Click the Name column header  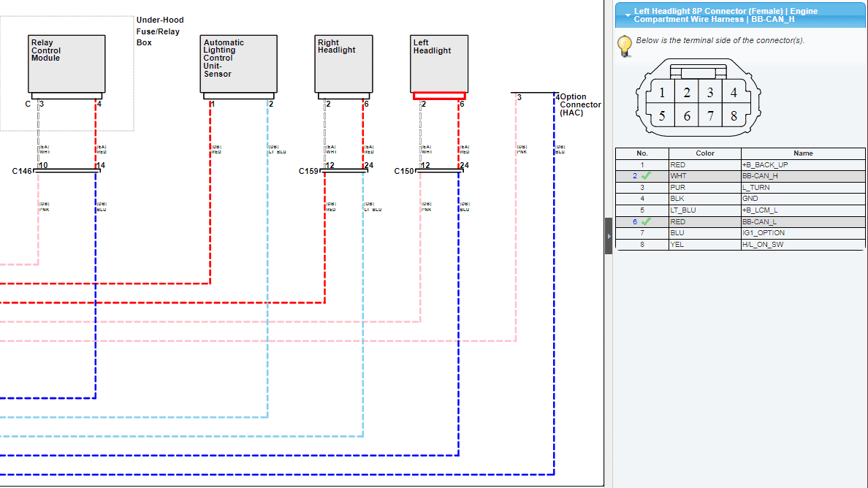click(803, 153)
